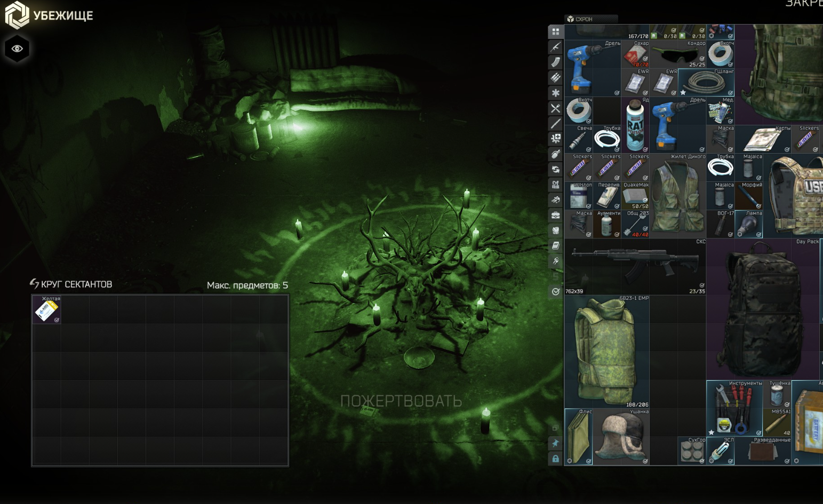The image size is (823, 504).
Task: Filter stash by containers briefcase icon
Action: tap(556, 215)
